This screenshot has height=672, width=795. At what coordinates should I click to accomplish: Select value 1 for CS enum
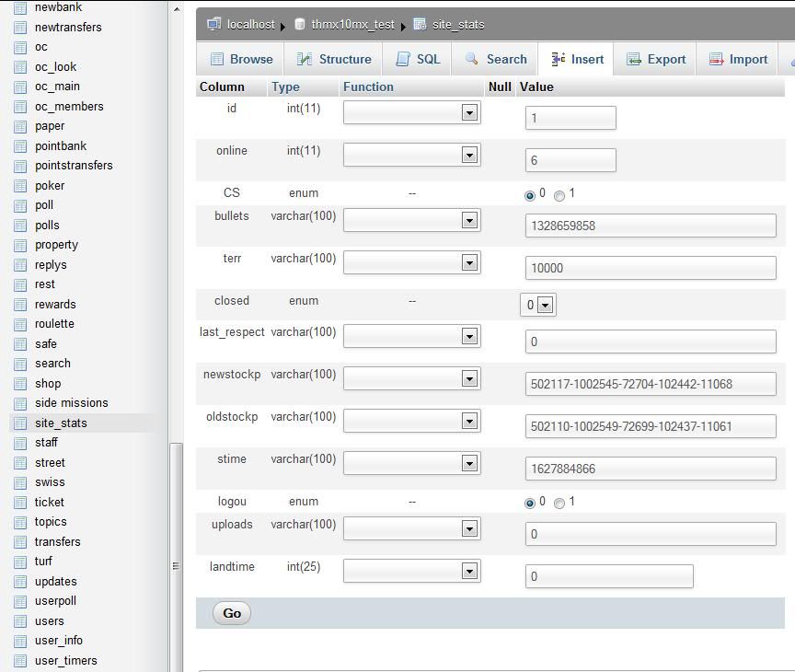[559, 195]
